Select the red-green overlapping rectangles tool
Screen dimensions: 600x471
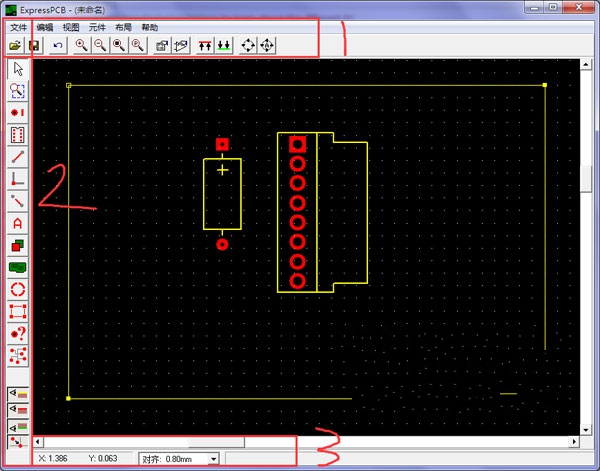18,245
